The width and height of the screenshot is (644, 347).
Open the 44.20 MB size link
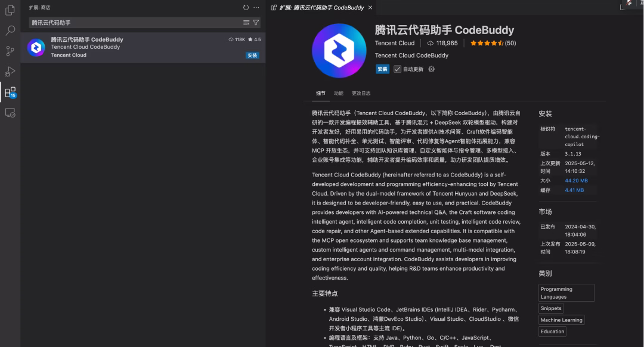576,180
